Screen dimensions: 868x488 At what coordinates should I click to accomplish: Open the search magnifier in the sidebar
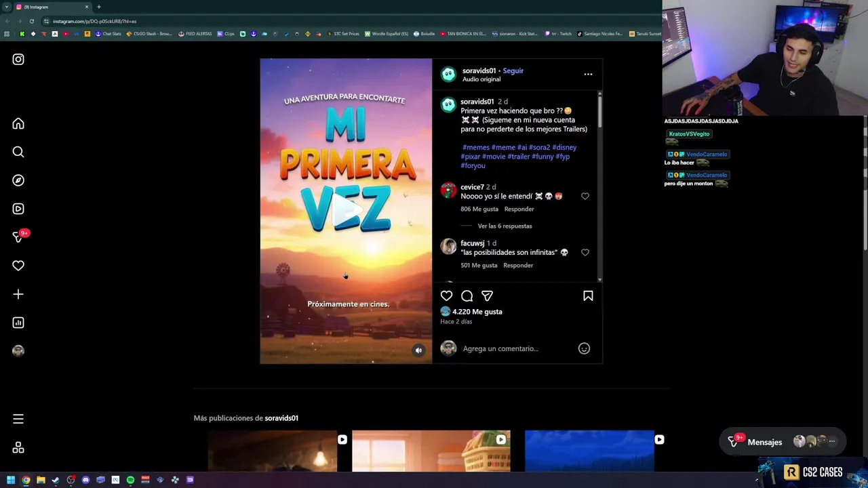[x=18, y=152]
